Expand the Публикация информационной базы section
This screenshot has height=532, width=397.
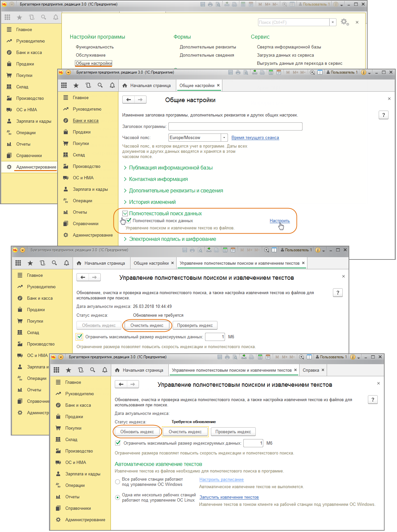tap(170, 168)
